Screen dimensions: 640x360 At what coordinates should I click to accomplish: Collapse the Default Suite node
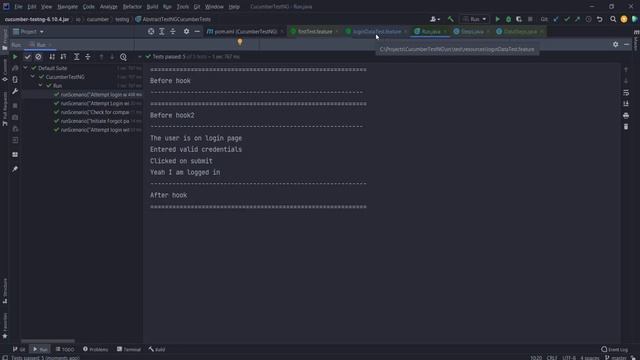click(x=25, y=68)
